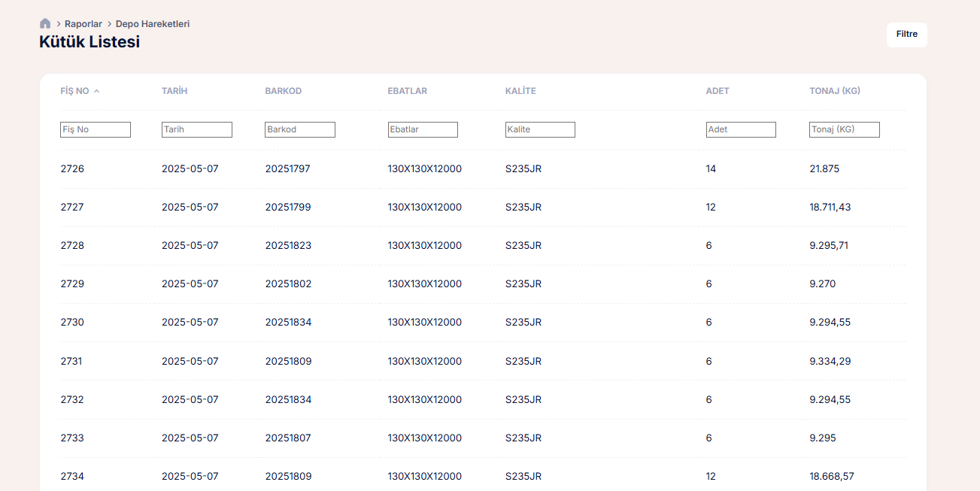This screenshot has width=980, height=491.
Task: Select the Ebatlar filter input
Action: point(423,130)
